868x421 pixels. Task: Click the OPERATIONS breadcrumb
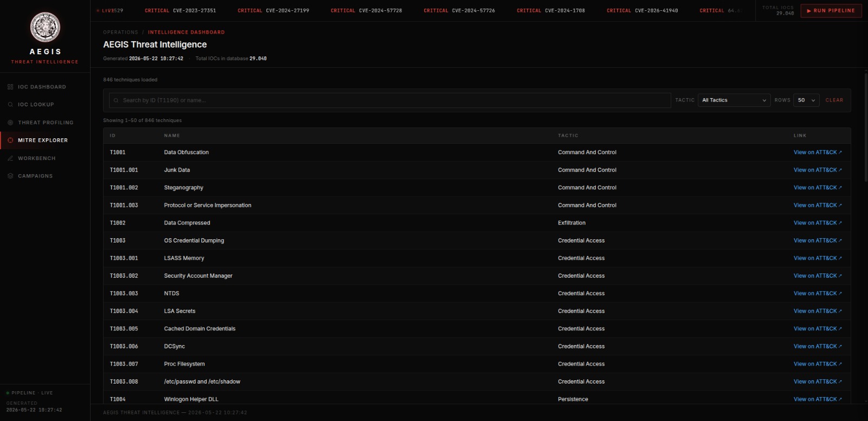120,33
